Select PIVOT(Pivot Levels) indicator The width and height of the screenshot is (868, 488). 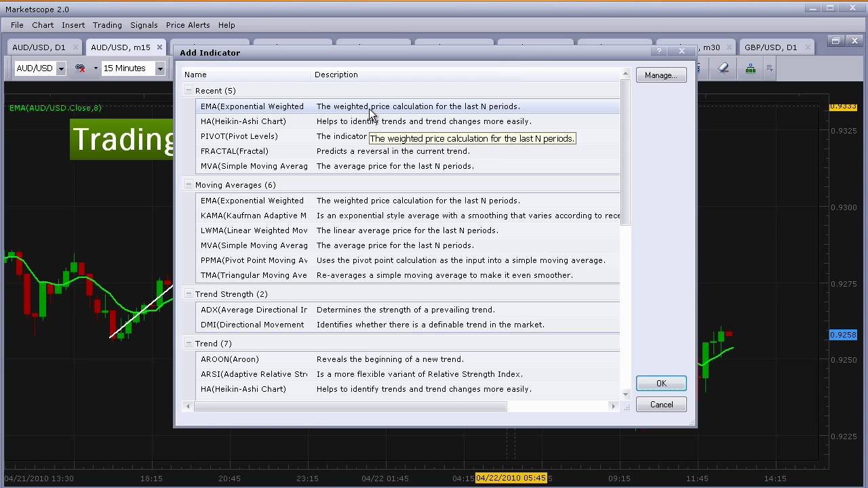coord(409,136)
